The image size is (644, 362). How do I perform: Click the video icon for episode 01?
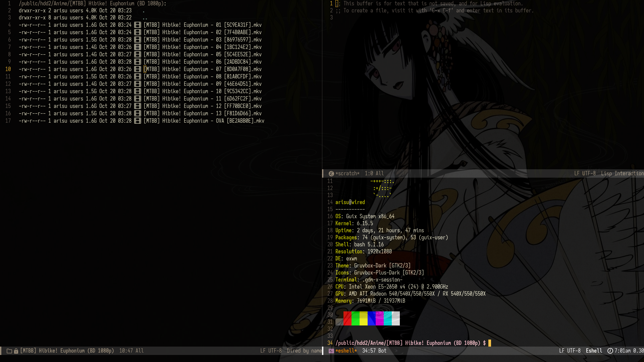pyautogui.click(x=138, y=25)
